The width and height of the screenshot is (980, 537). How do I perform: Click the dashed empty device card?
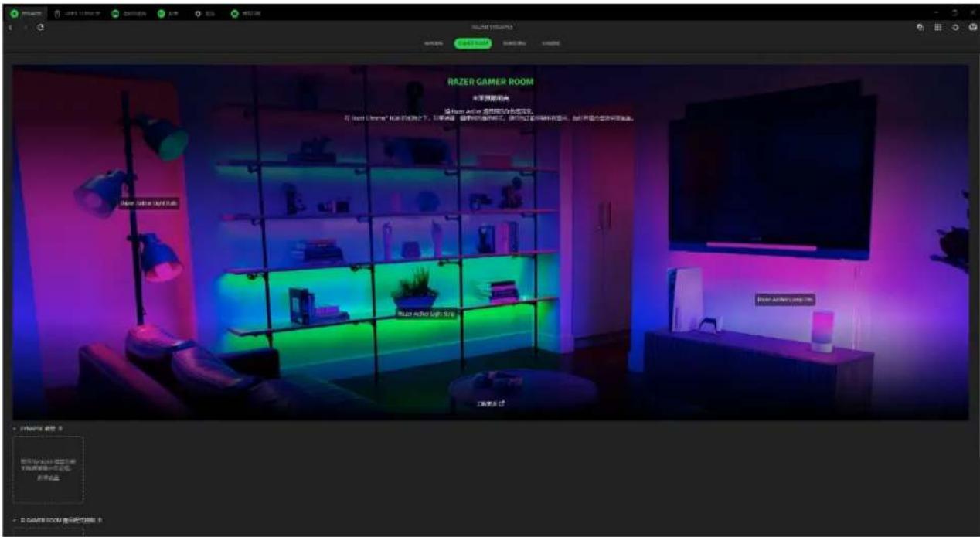coord(48,469)
